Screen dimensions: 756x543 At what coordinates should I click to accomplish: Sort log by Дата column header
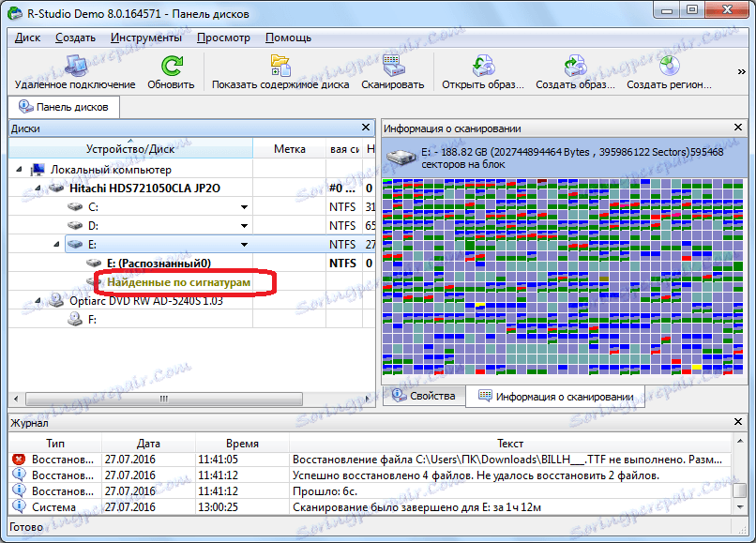pos(148,444)
